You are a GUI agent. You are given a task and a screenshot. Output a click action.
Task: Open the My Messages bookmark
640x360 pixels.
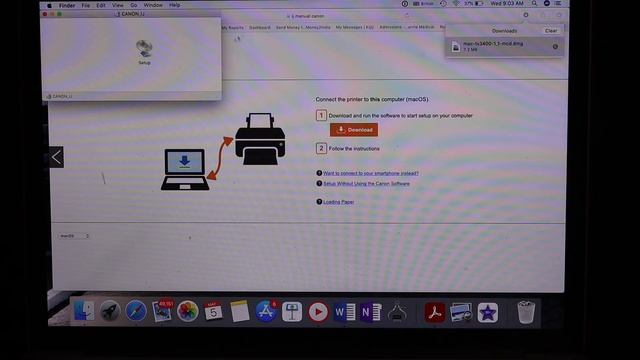click(x=355, y=27)
